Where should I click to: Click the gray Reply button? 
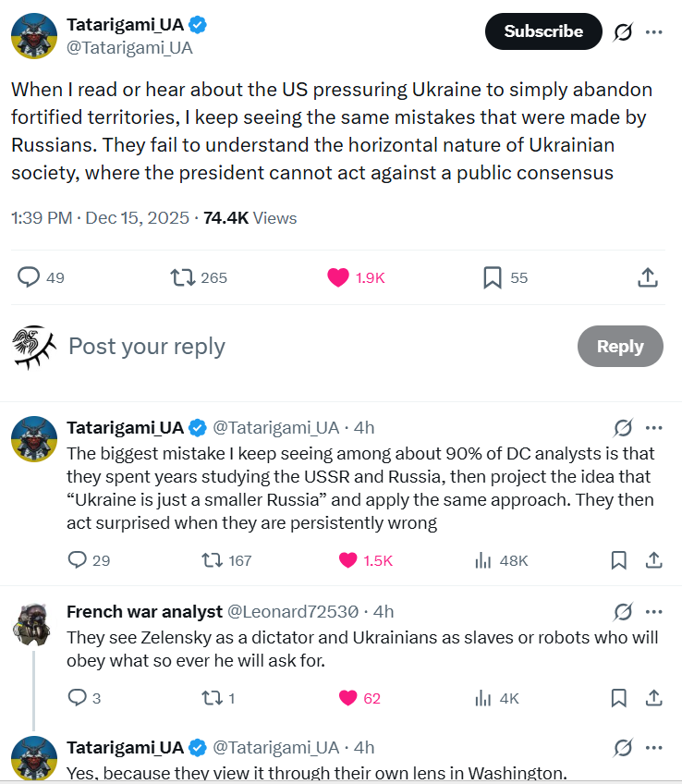pos(619,347)
